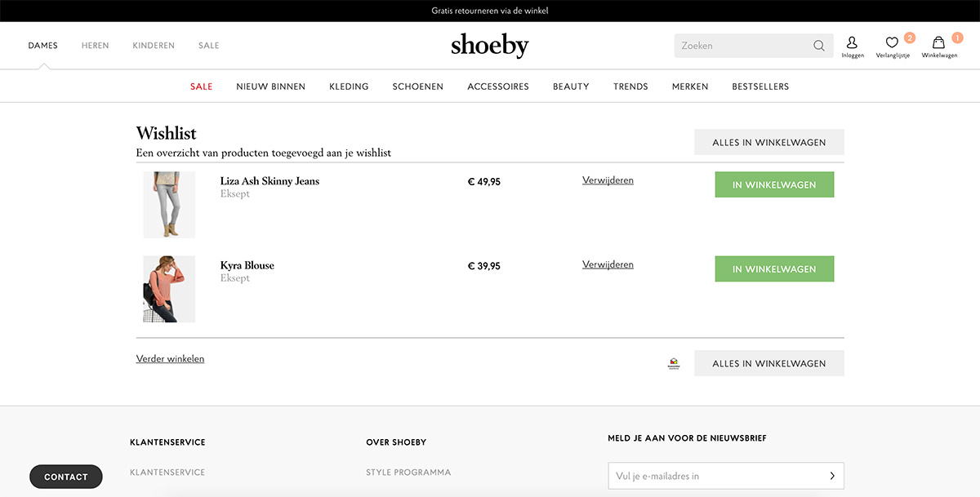Add Kyra Blouse to winkelwagen
Screen dimensions: 980x497
pos(774,268)
